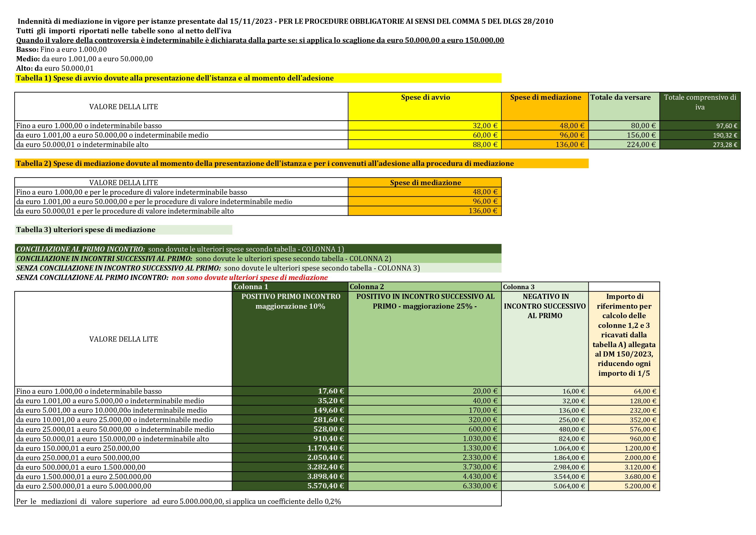Click the 273,28 € total with IVA cell

click(700, 145)
